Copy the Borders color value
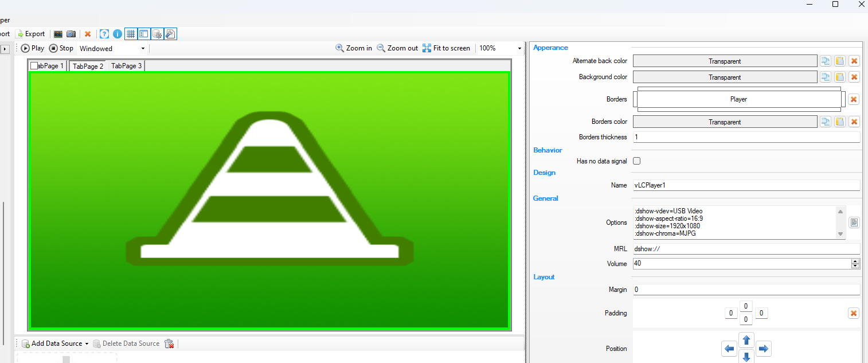Viewport: 868px width, 363px height. click(x=825, y=122)
